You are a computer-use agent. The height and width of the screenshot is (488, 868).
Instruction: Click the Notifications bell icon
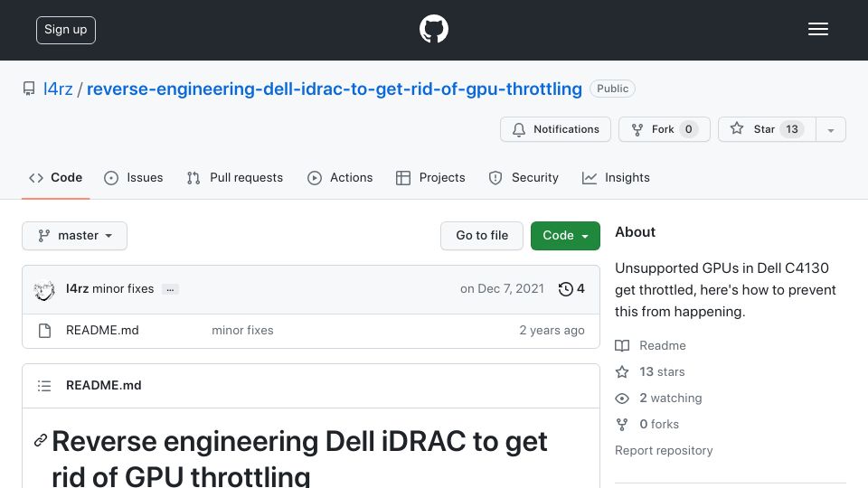519,129
